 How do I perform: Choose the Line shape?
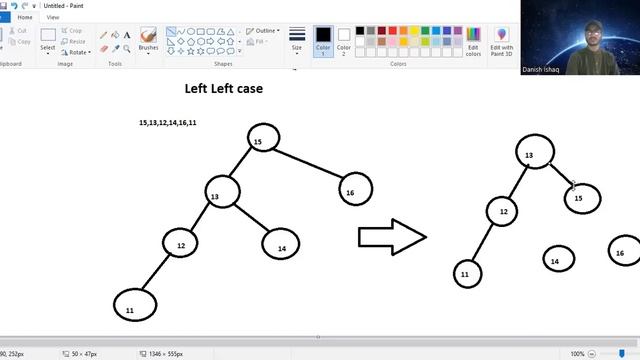[x=171, y=31]
